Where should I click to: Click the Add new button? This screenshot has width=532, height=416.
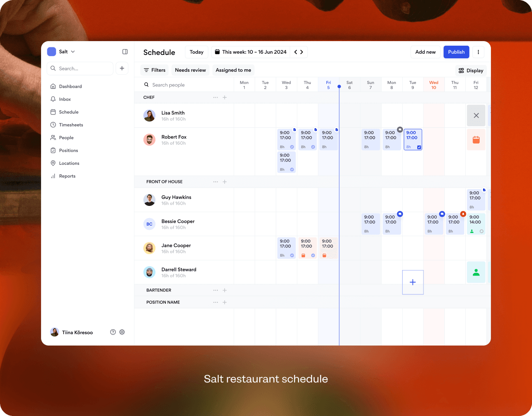tap(425, 52)
